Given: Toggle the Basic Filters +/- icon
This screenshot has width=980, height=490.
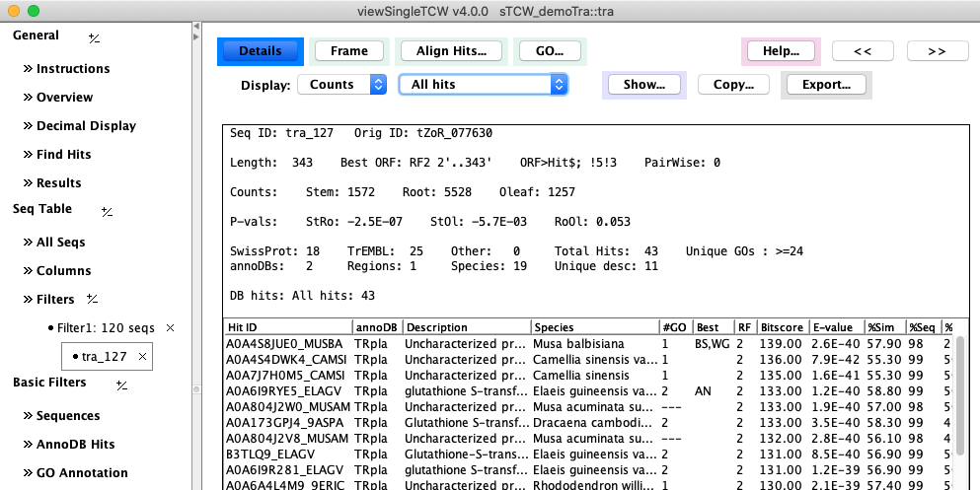Looking at the screenshot, I should (120, 385).
